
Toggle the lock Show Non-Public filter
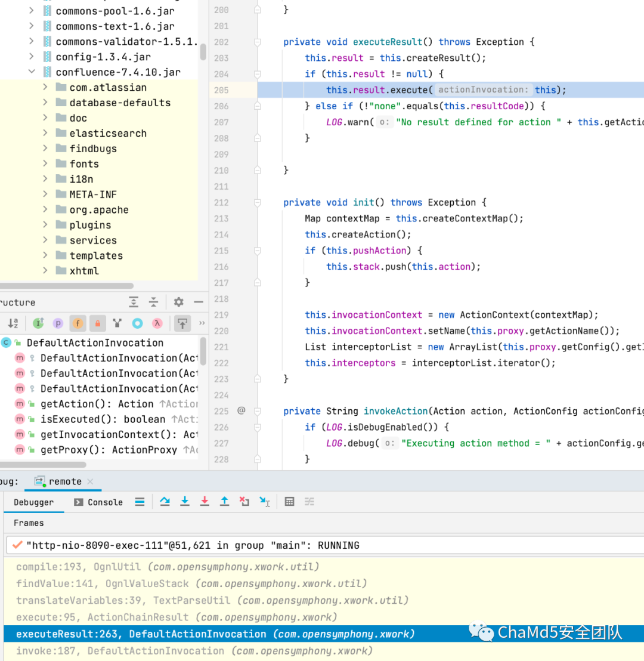point(97,323)
